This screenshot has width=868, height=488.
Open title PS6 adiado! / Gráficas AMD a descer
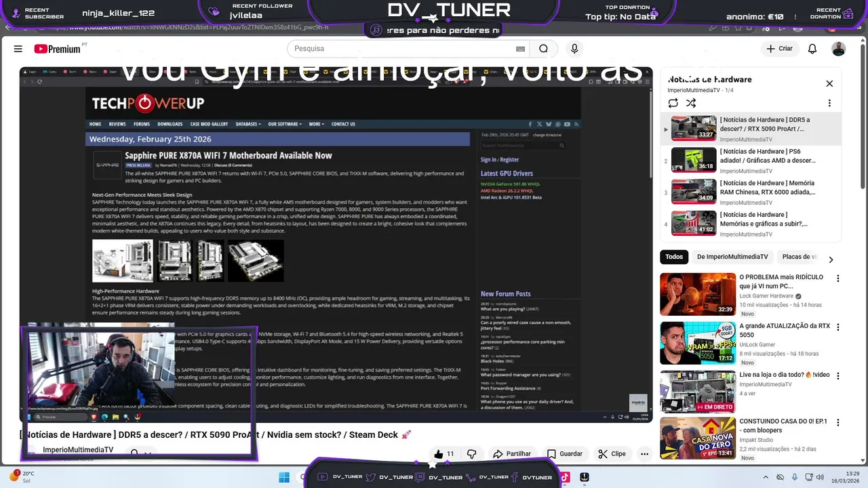tap(768, 156)
